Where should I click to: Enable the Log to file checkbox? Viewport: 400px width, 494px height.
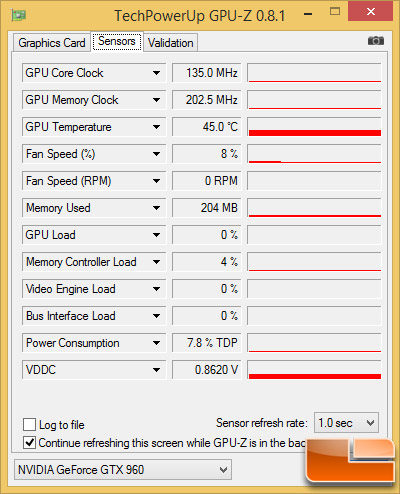click(29, 425)
